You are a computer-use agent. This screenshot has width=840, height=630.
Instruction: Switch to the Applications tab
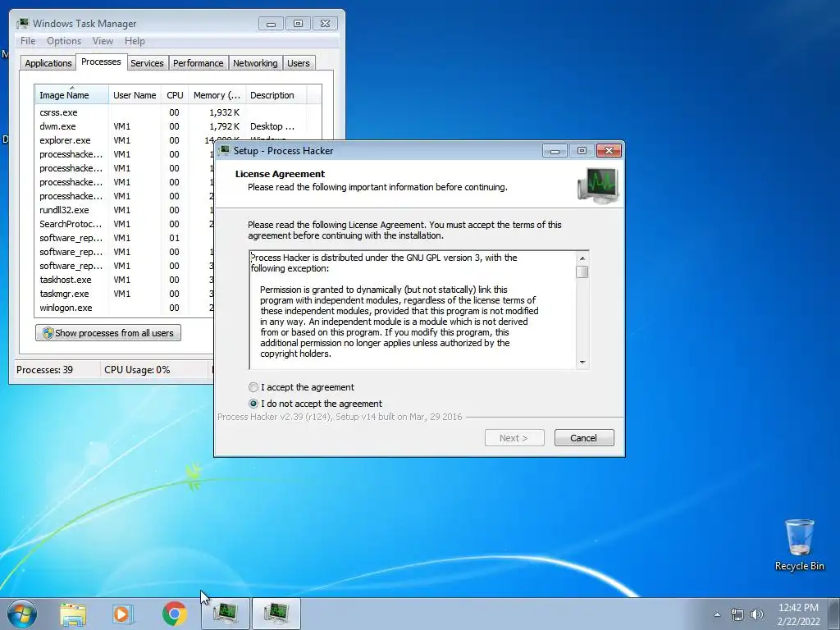48,63
